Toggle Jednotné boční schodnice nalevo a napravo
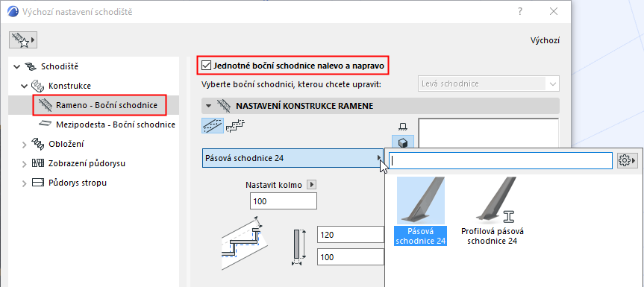Image resolution: width=644 pixels, height=287 pixels. (206, 65)
